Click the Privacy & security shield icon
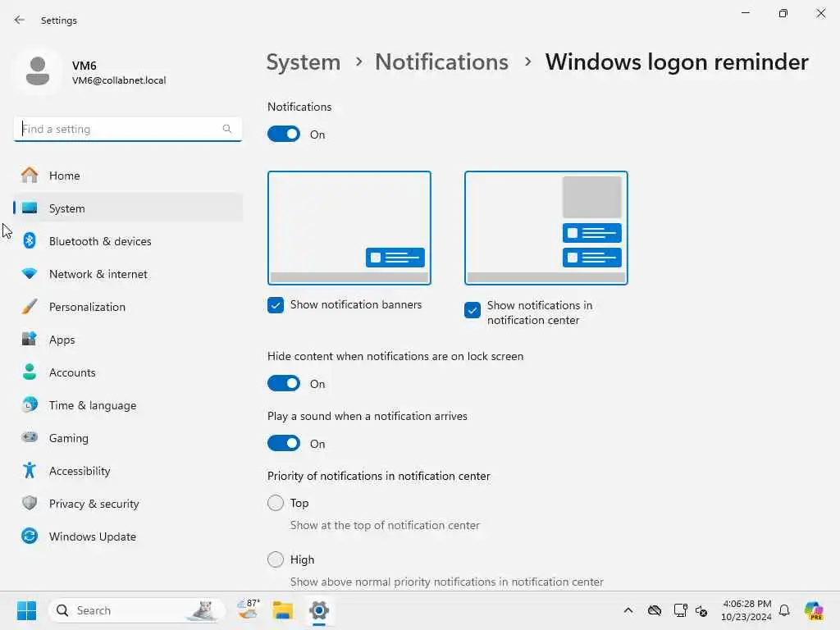This screenshot has height=630, width=840. (x=30, y=503)
